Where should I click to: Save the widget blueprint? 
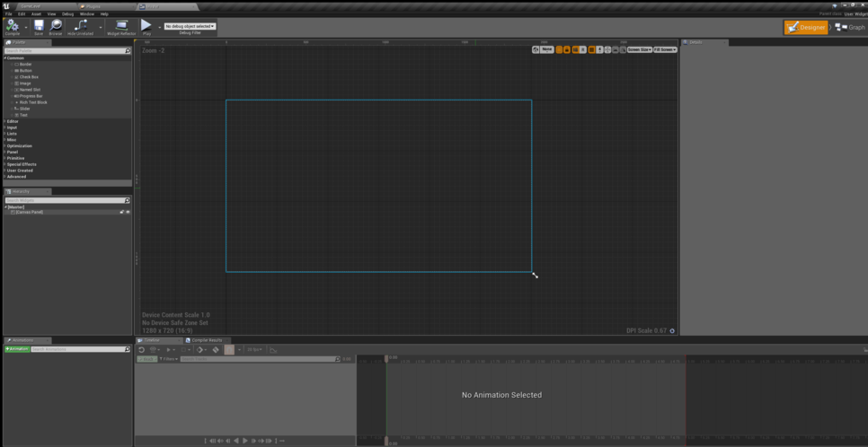[39, 27]
